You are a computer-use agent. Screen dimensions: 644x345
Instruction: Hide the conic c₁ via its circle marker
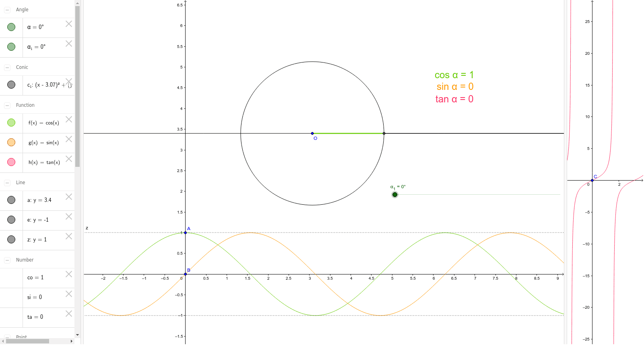pos(11,85)
